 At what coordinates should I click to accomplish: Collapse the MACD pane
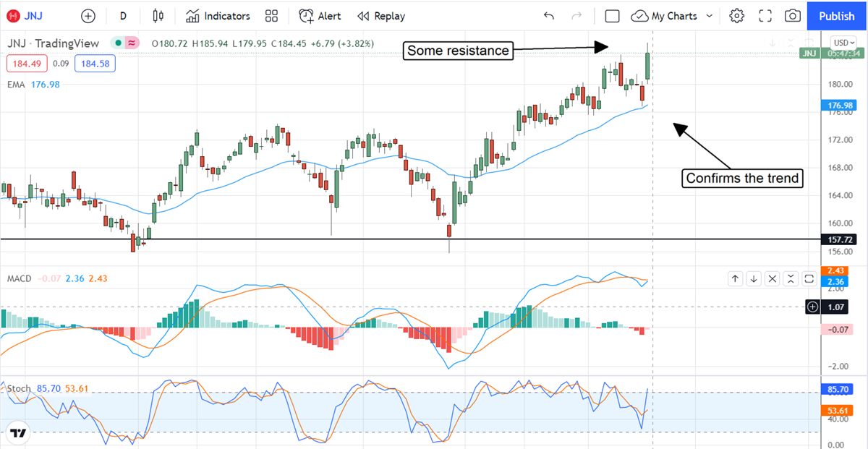[x=791, y=278]
